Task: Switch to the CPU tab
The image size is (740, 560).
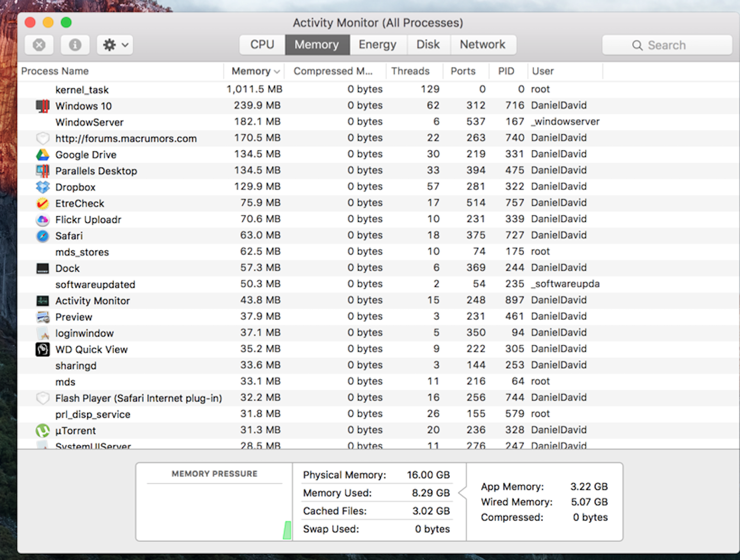Action: click(262, 45)
